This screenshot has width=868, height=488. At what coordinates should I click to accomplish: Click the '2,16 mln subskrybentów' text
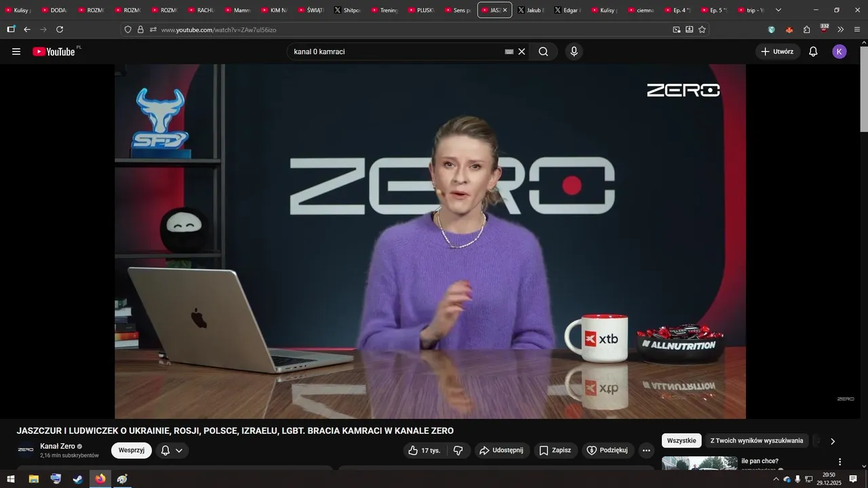click(69, 455)
